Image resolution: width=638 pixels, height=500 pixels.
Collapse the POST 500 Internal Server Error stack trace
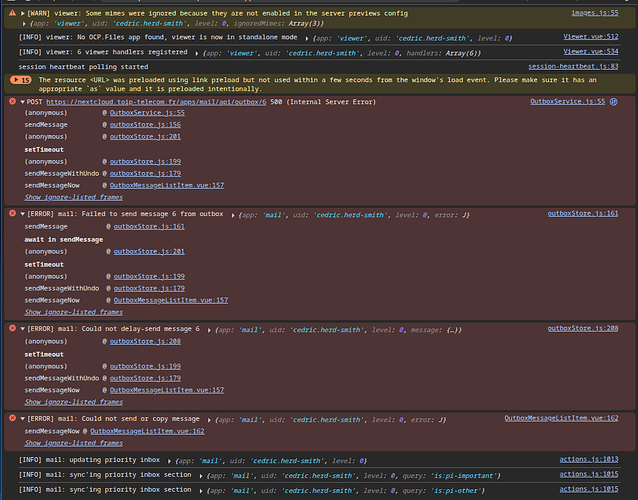tap(23, 102)
